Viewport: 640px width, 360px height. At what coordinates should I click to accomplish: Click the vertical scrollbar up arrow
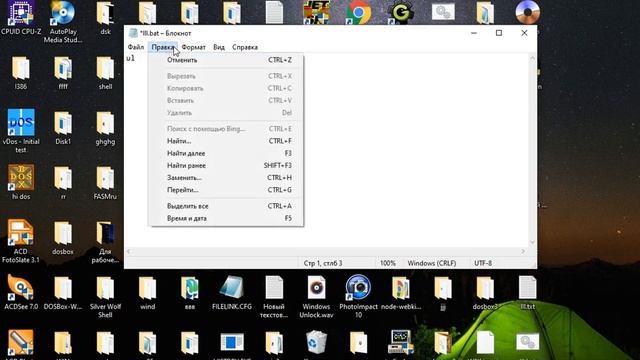click(x=532, y=58)
